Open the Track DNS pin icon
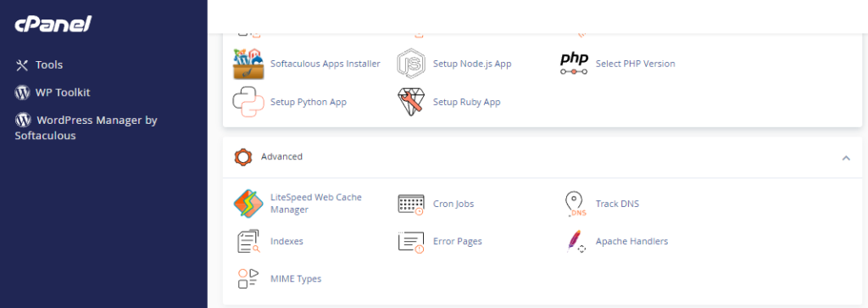This screenshot has width=868, height=308. click(x=574, y=204)
